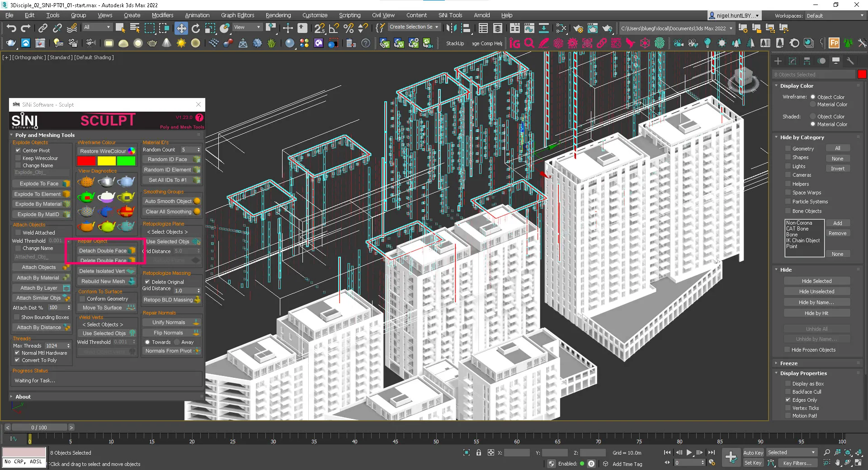Image resolution: width=868 pixels, height=470 pixels.
Task: Click Restore WireColour color wheel button
Action: point(107,151)
